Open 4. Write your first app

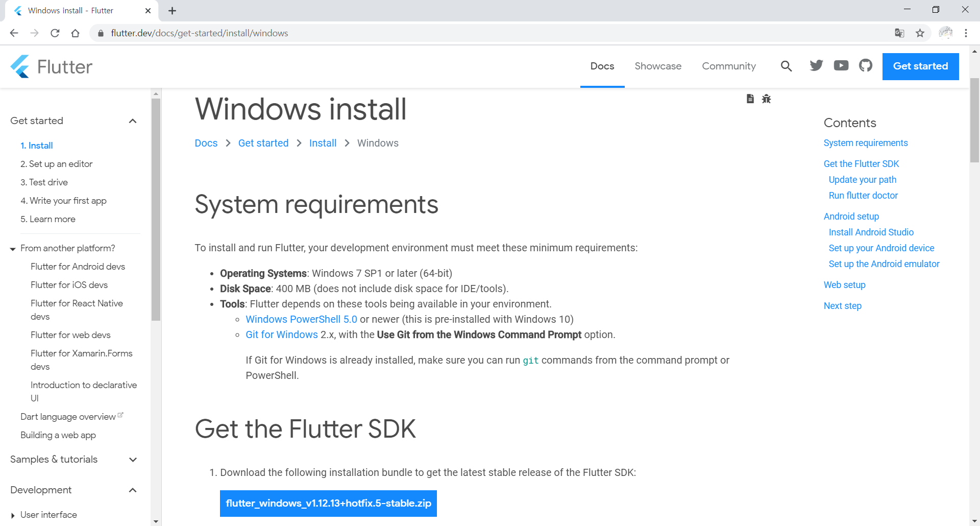point(63,201)
